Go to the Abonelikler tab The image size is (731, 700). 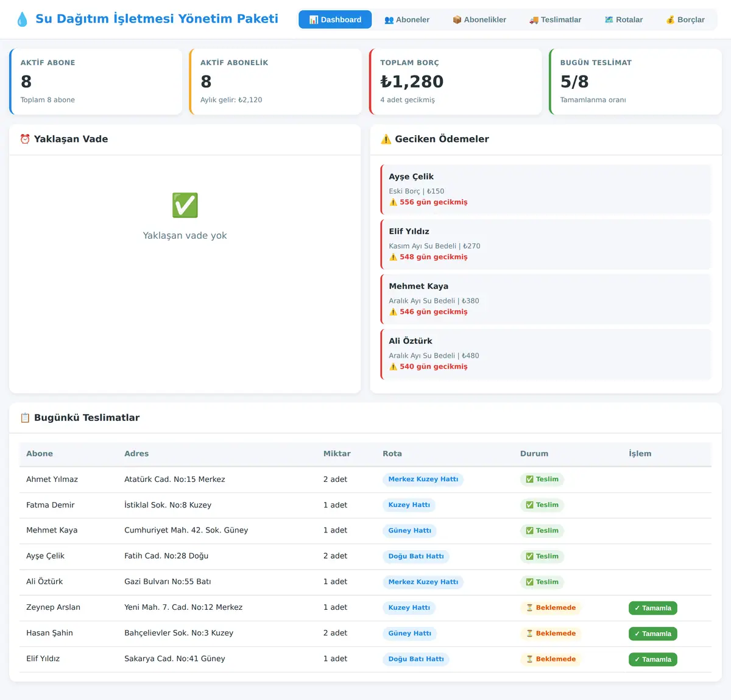tap(479, 19)
